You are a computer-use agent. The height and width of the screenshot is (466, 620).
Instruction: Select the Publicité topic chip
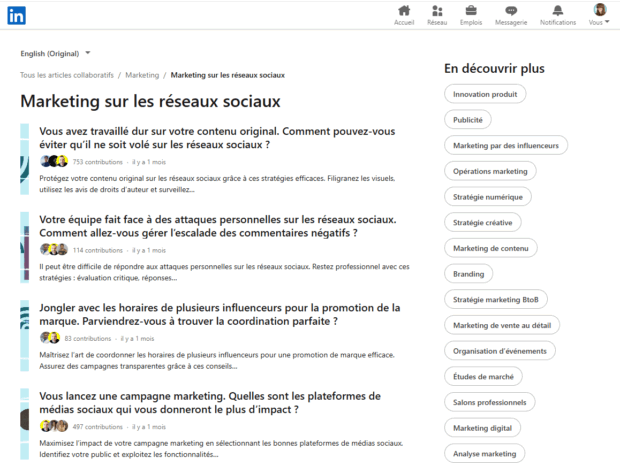468,120
